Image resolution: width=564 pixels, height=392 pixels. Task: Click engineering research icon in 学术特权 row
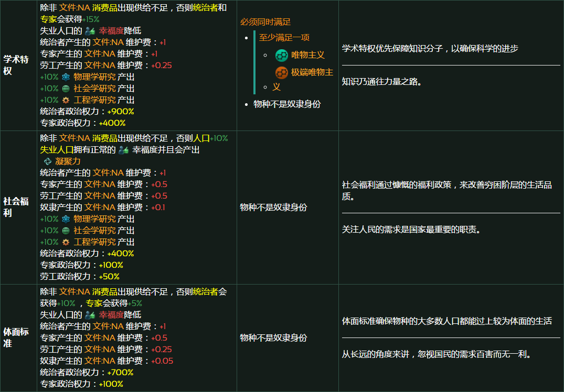pos(66,100)
